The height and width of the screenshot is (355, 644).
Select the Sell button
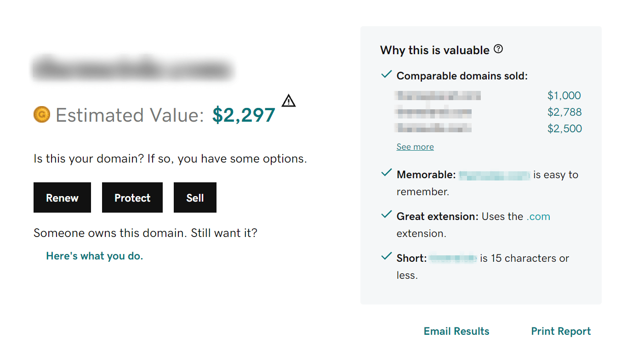pyautogui.click(x=195, y=197)
